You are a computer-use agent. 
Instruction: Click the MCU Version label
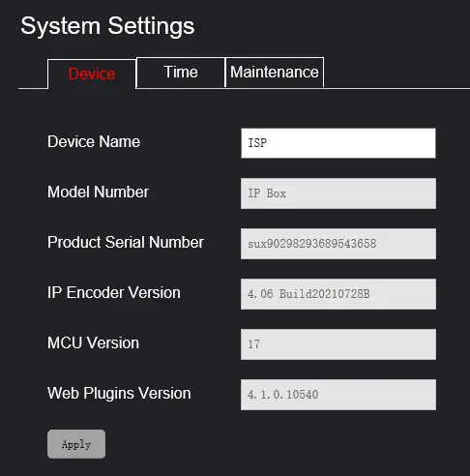click(93, 342)
